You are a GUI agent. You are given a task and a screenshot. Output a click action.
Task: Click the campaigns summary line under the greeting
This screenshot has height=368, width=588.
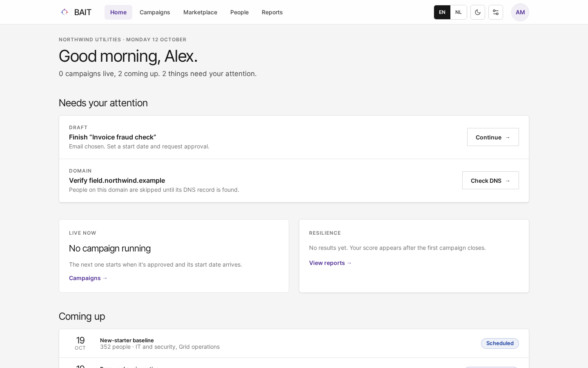coord(158,74)
